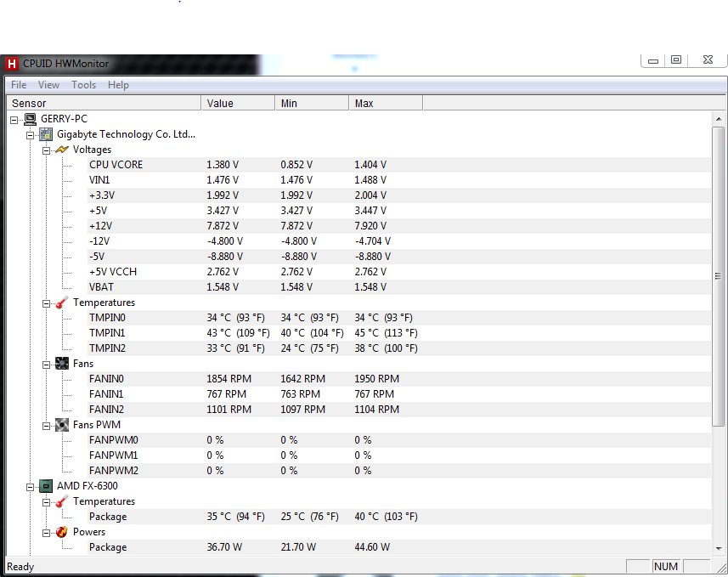Screen dimensions: 728x577
Task: Click the Value column header
Action: [238, 103]
